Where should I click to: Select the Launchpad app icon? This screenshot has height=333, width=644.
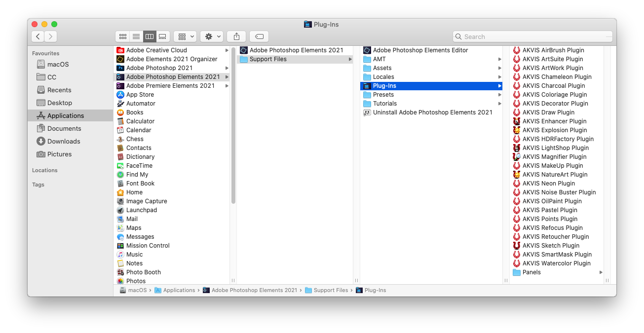[120, 210]
